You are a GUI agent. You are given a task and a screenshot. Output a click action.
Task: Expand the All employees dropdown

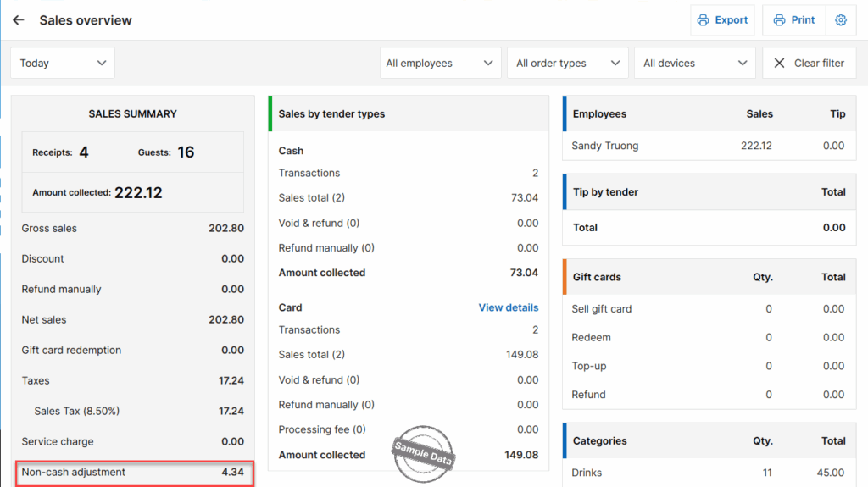[440, 63]
